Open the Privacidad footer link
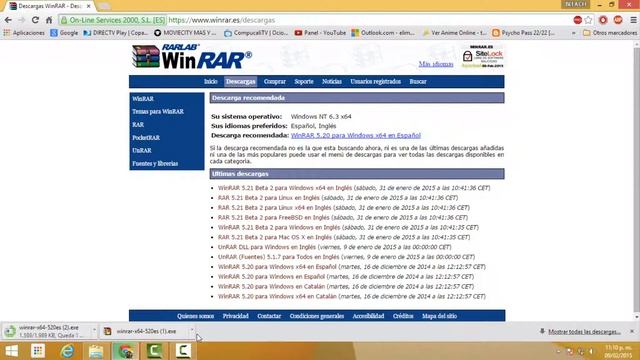Screen dimensions: 640x360 [x=236, y=316]
